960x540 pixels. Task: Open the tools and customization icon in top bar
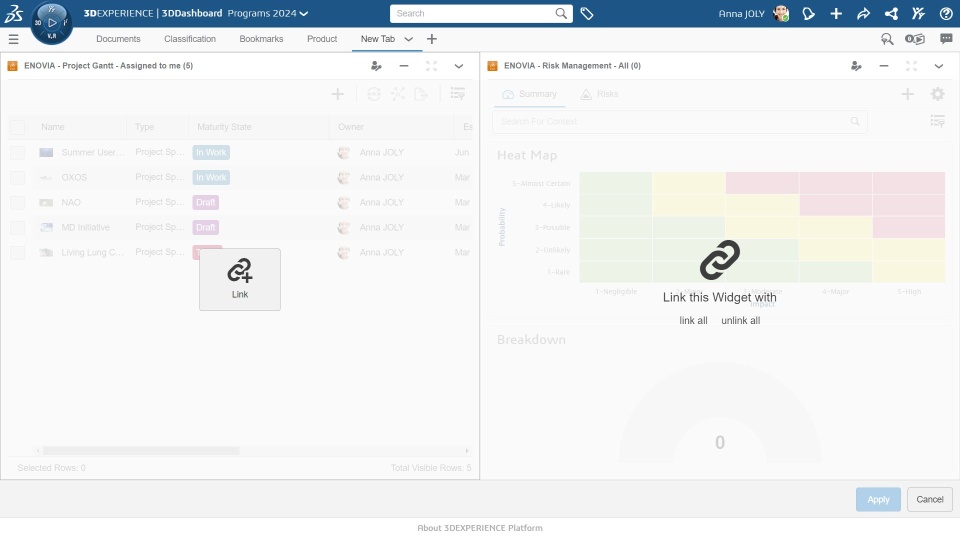pyautogui.click(x=918, y=13)
